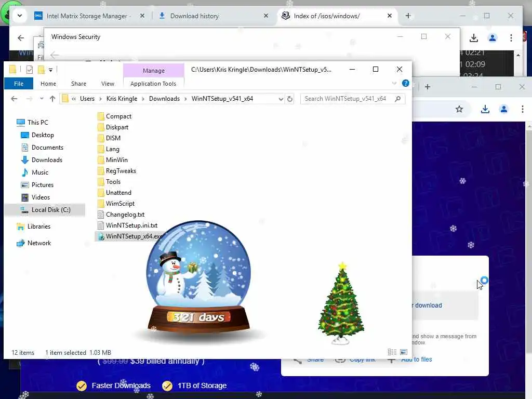532x399 pixels.
Task: Open downloads icon in top browser toolbar
Action: pos(474,38)
